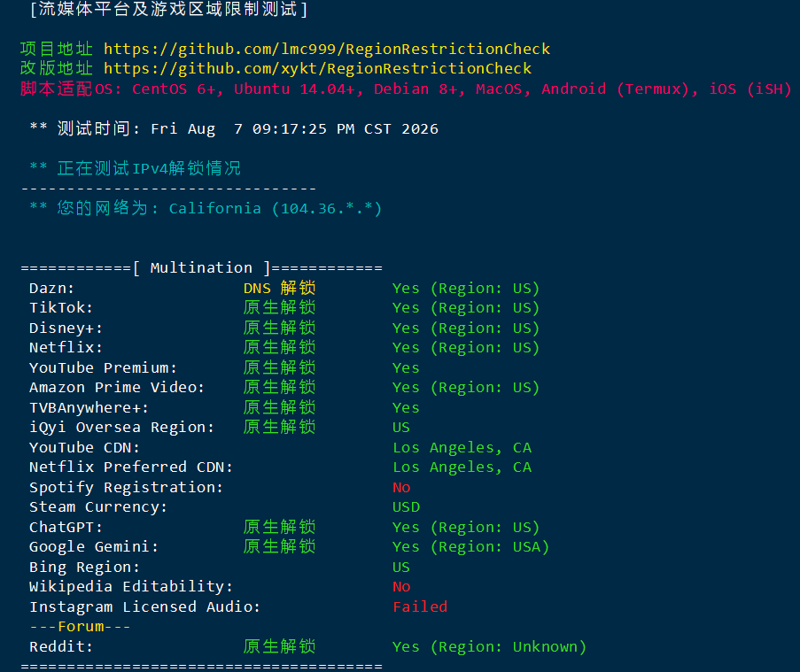The height and width of the screenshot is (672, 800).
Task: Open the lmc999 RegionRestrictionCheck GitHub URL
Action: (x=327, y=49)
